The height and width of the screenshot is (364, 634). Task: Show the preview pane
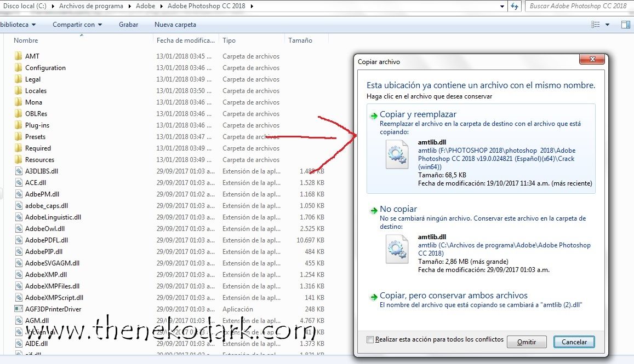click(625, 25)
